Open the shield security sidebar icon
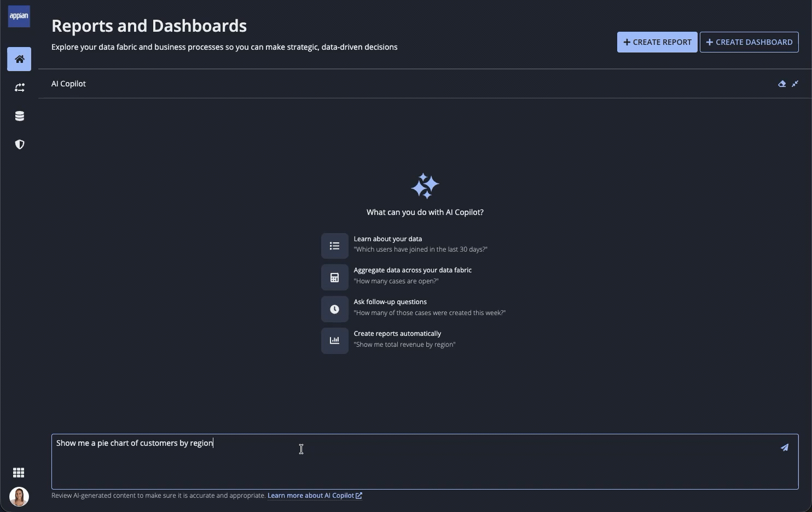 [x=19, y=144]
